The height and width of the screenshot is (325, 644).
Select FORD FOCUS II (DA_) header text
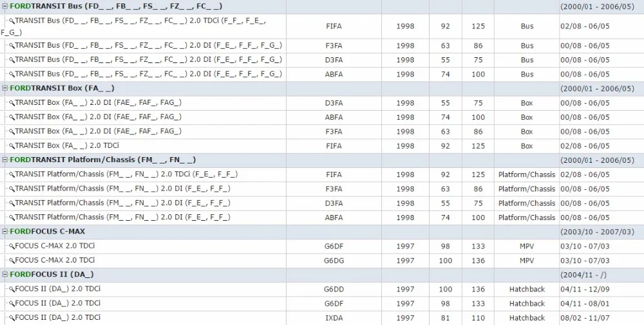click(52, 274)
